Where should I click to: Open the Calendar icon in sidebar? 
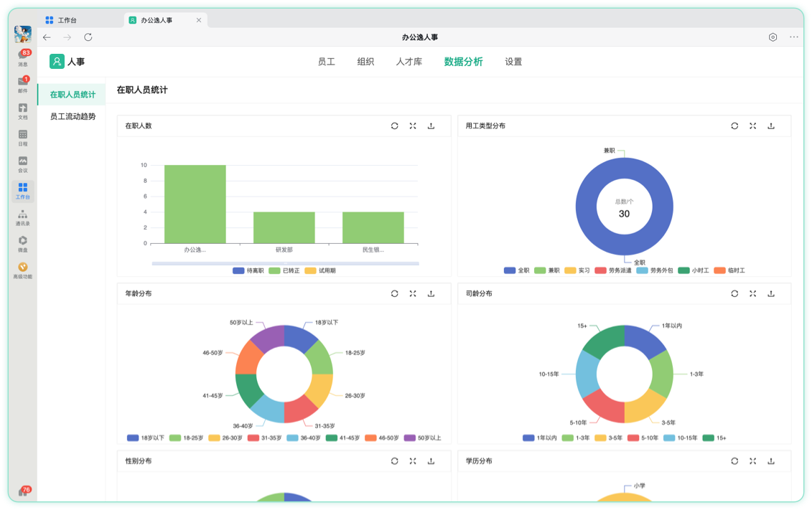[x=23, y=138]
